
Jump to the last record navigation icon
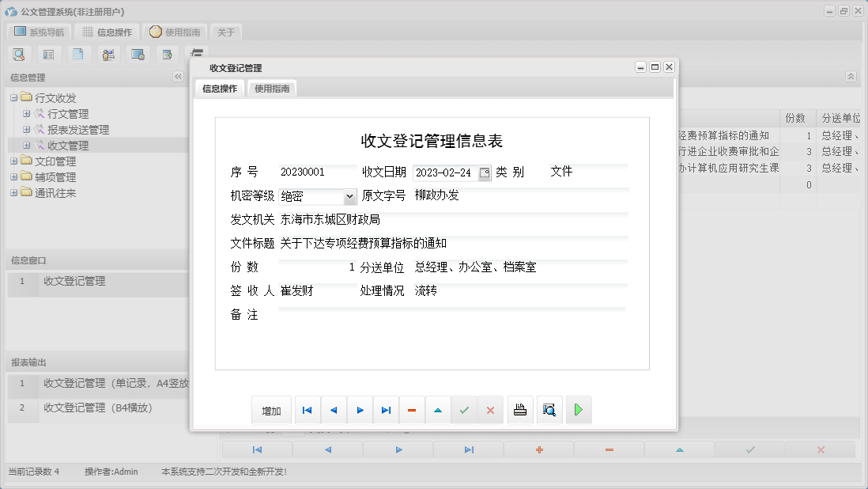[386, 410]
